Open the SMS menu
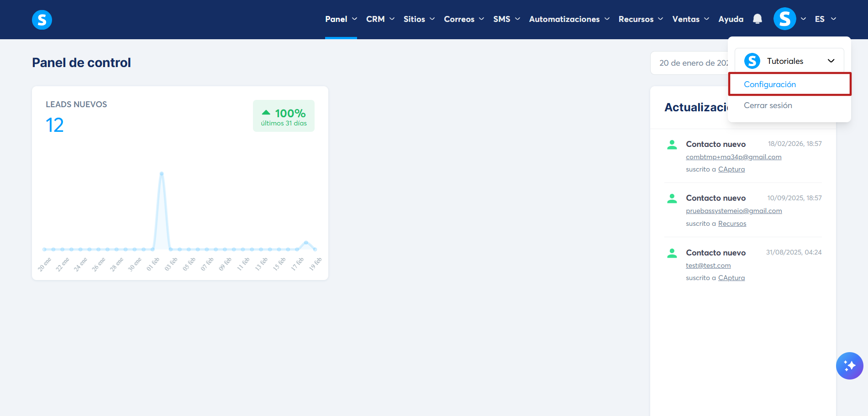 tap(501, 19)
